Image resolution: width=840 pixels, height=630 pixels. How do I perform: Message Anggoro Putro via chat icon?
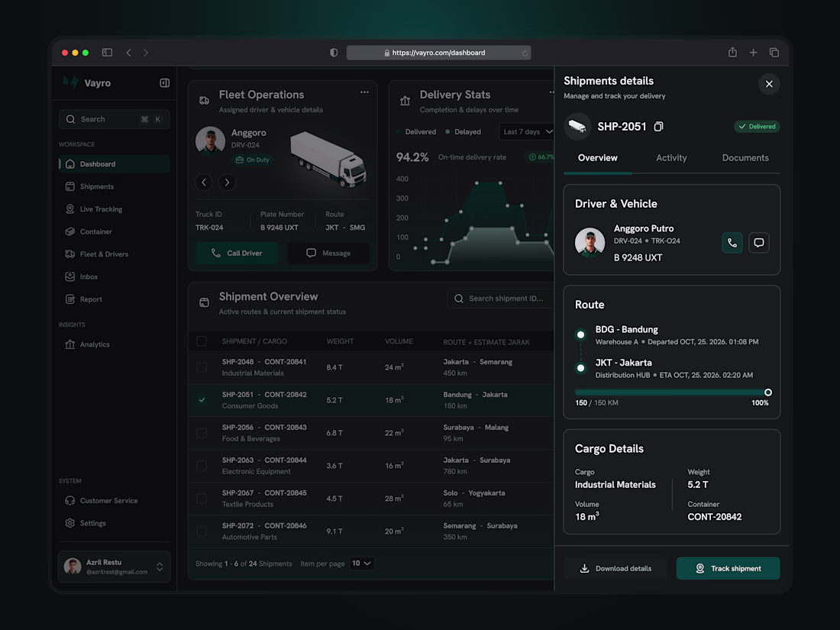click(758, 243)
